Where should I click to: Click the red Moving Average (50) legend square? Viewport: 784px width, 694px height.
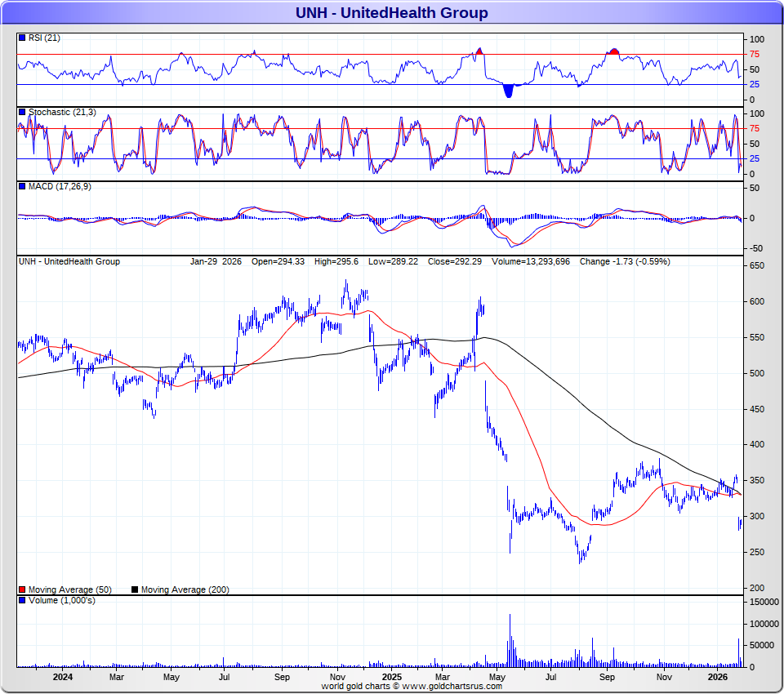pyautogui.click(x=22, y=589)
